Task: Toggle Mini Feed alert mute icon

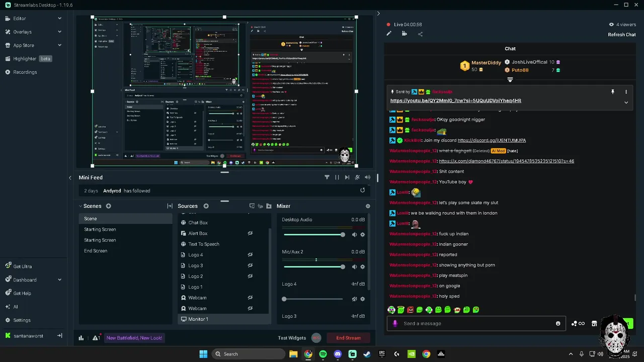Action: (357, 177)
